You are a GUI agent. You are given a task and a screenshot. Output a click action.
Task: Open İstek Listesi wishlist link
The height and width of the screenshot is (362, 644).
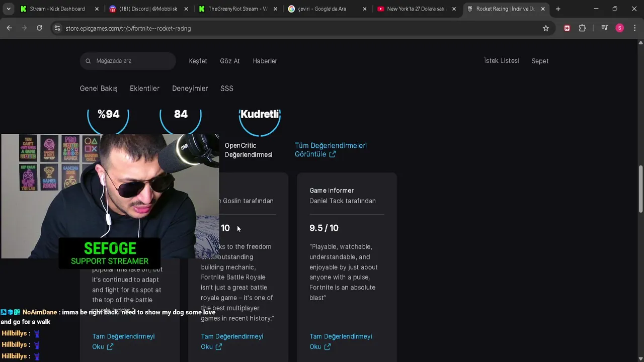click(502, 61)
